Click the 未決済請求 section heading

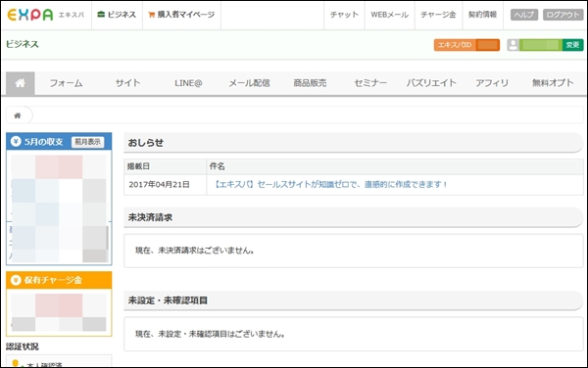pos(150,217)
